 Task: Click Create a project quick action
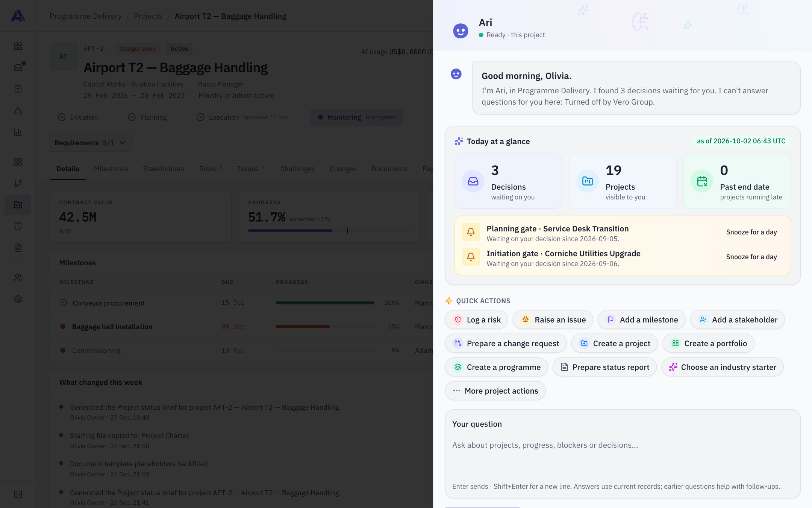click(x=615, y=344)
